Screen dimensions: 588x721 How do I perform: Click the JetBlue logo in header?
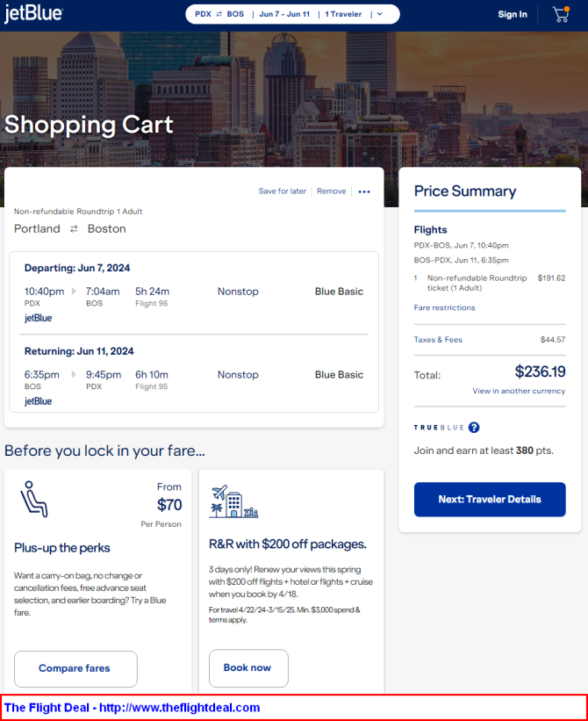[33, 14]
